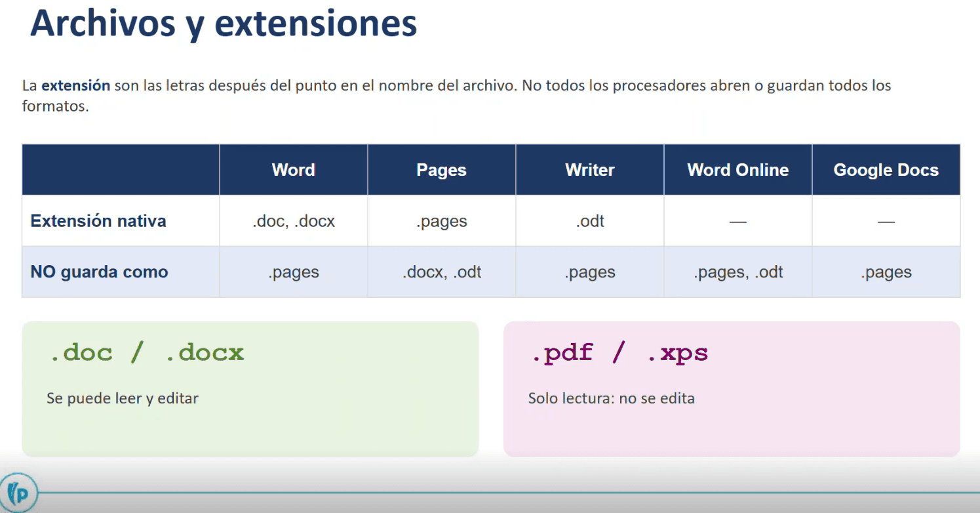Click the dash cell under Google Docs
The height and width of the screenshot is (513, 980).
coord(886,221)
